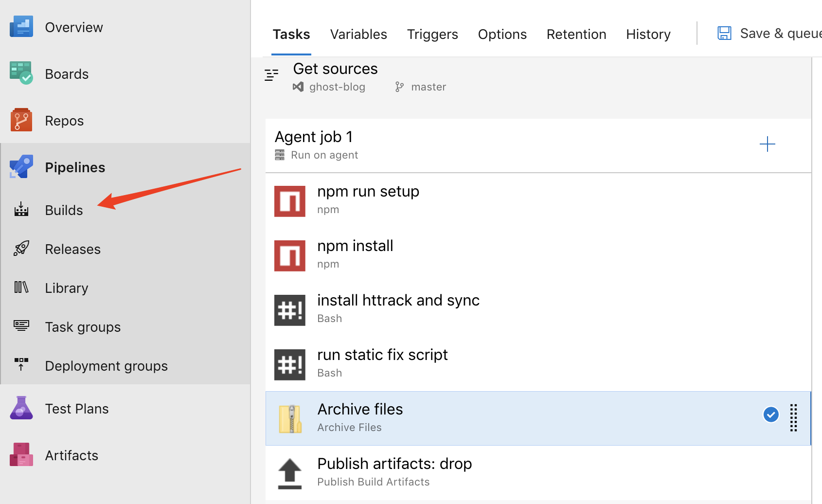
Task: Click the plus icon to add task to Agent job 1
Action: pyautogui.click(x=768, y=144)
